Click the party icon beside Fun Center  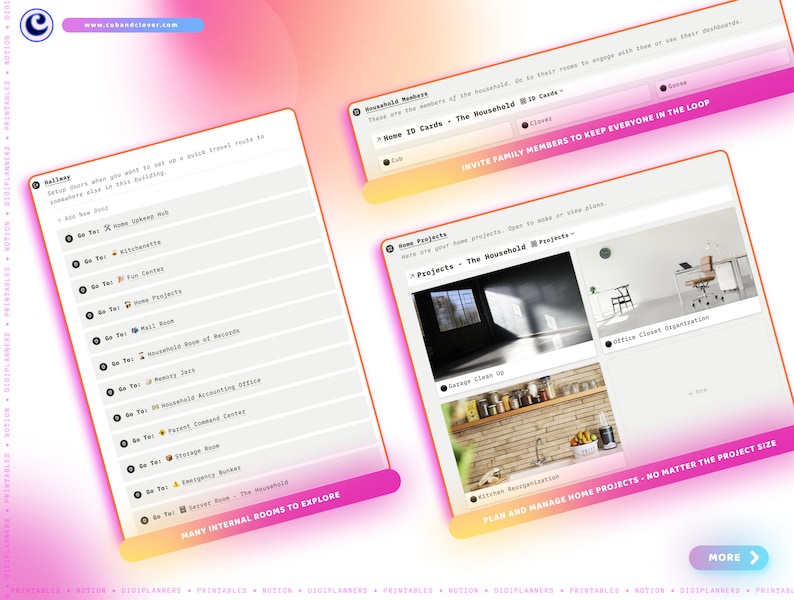pos(121,278)
